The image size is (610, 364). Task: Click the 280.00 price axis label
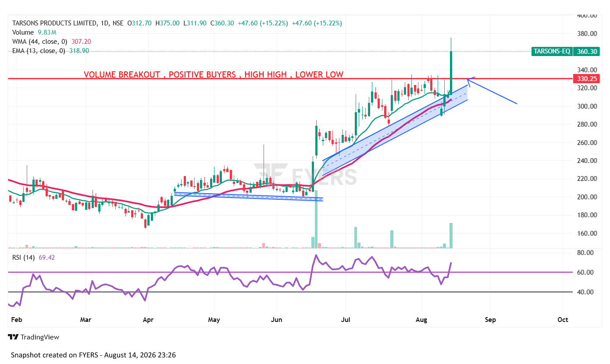click(x=587, y=124)
